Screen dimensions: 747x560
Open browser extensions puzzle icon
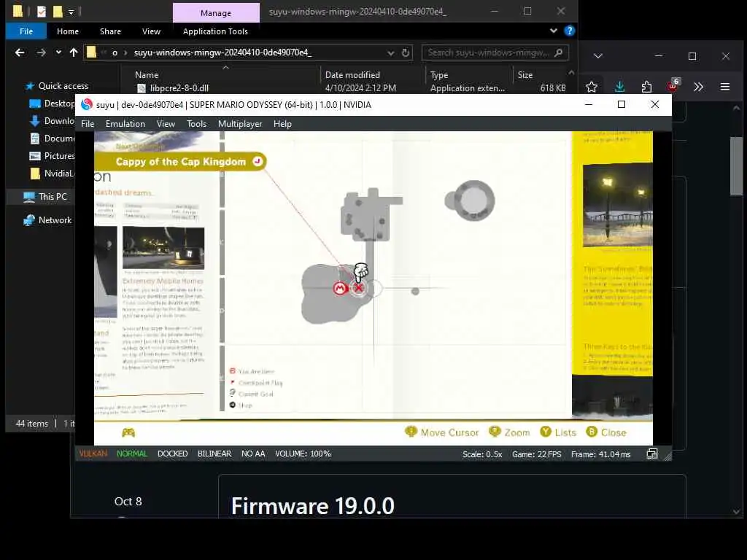[x=646, y=87]
